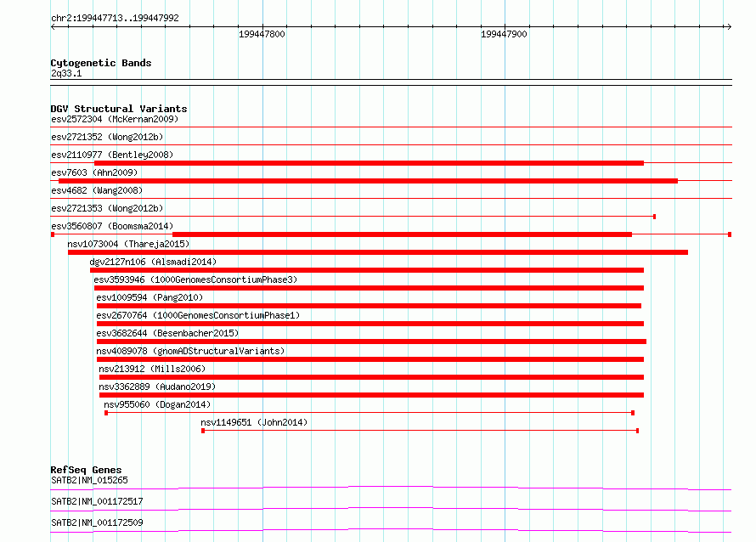Open the DGV Structural Variants track title

tap(119, 109)
